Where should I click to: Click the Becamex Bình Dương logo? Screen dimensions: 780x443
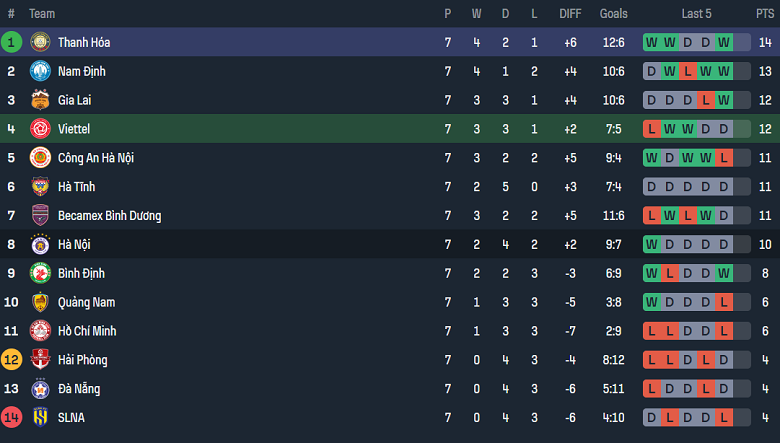point(40,215)
